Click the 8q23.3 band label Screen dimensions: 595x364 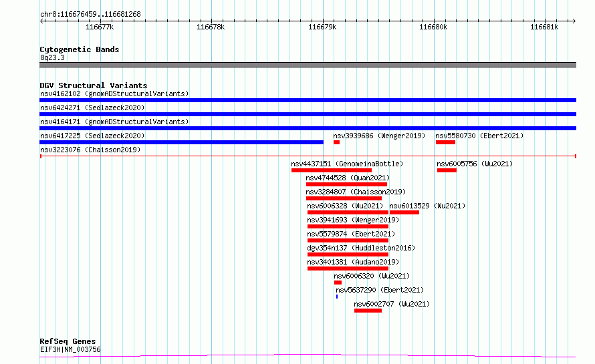tap(52, 57)
